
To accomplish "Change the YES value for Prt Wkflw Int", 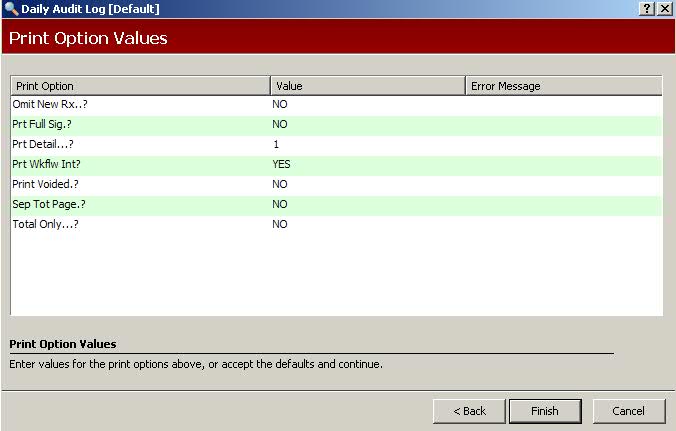I will 367,164.
